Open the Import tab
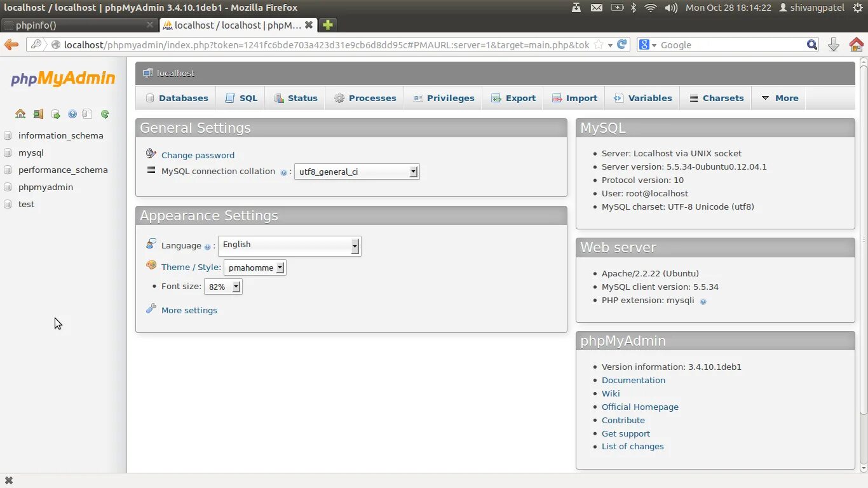Screen dimensions: 868x488 (574, 98)
